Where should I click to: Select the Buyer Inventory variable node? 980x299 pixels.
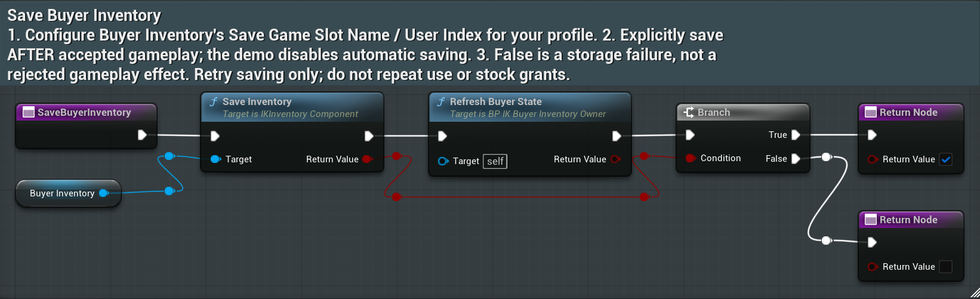tap(68, 193)
